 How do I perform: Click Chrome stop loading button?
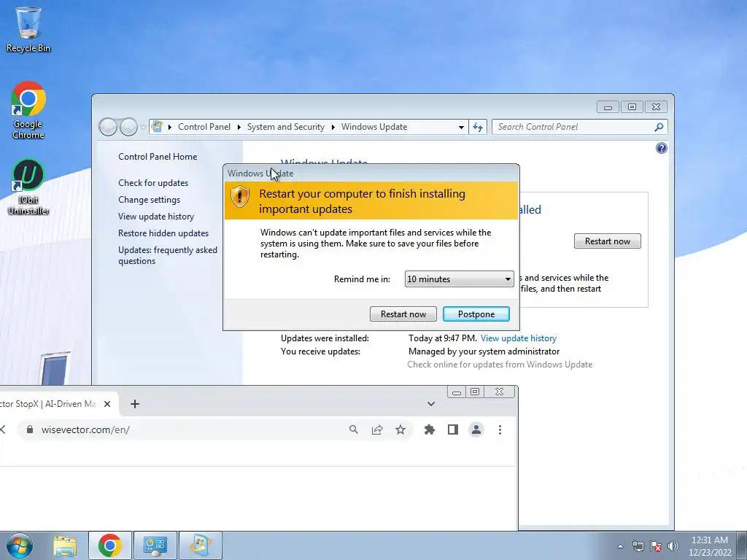(x=3, y=429)
